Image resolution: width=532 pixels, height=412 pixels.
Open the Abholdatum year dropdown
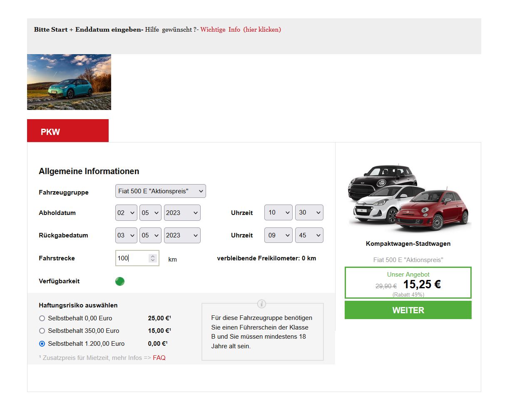182,212
